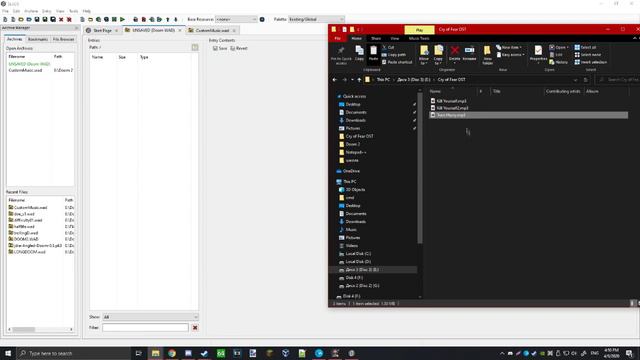640x360 pixels.
Task: Open the Palette Existing/Global dropdown
Action: (316, 19)
